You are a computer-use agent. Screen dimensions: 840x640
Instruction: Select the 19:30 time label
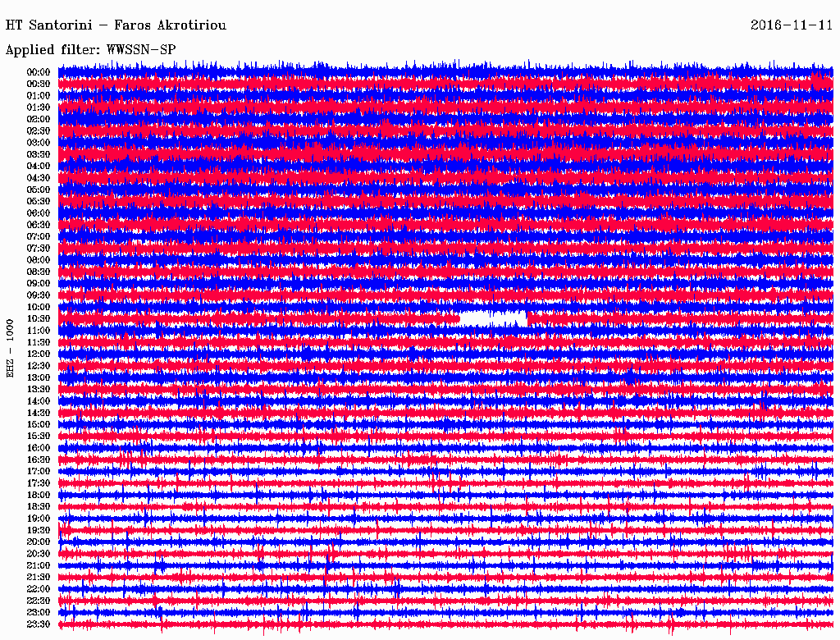[39, 530]
